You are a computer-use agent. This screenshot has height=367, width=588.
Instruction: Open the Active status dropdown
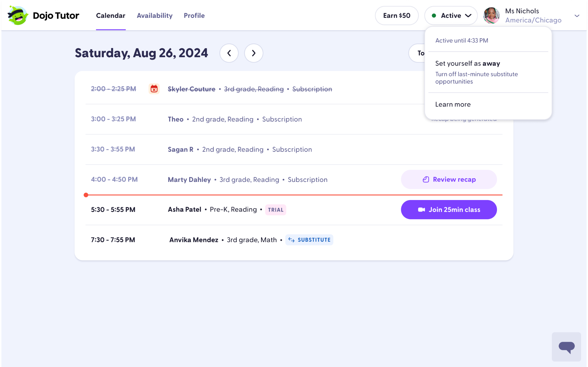tap(451, 16)
